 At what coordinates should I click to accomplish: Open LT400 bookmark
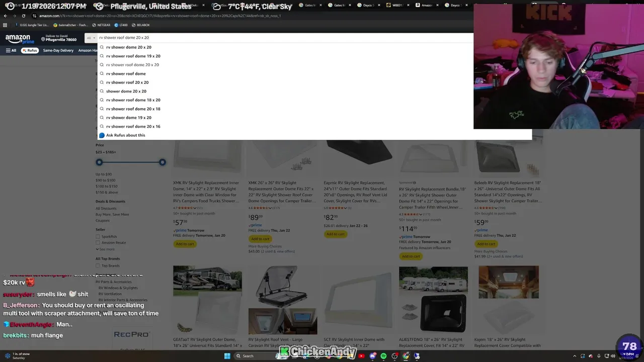click(x=121, y=25)
